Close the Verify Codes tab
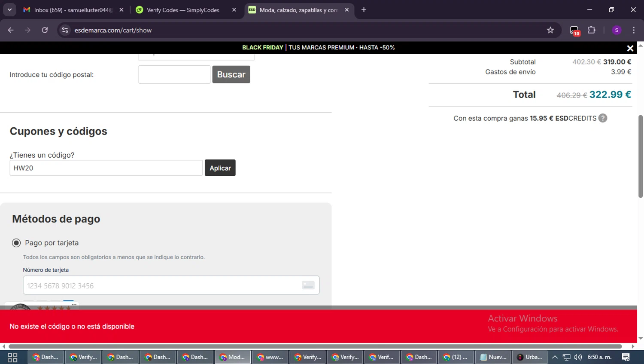644x364 pixels. pos(234,9)
